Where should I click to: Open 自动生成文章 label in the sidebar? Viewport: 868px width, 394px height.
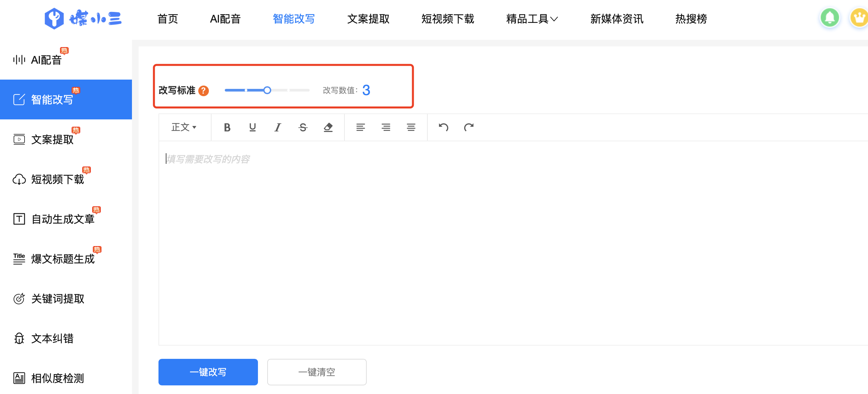(x=63, y=219)
